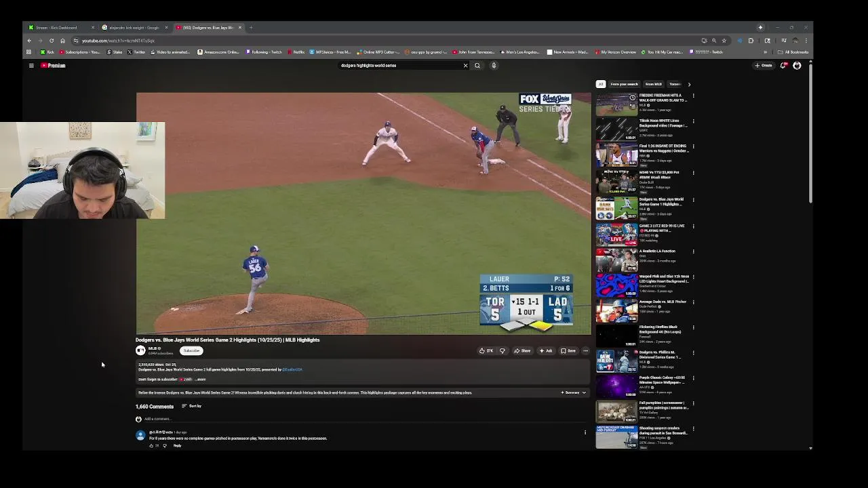Open more actions menu beside Save

click(x=585, y=351)
